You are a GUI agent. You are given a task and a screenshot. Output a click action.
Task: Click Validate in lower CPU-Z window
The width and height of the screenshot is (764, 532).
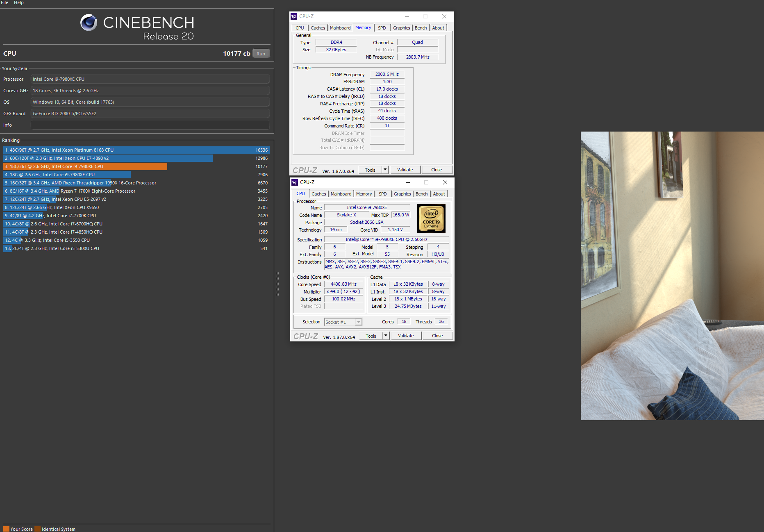pos(406,336)
